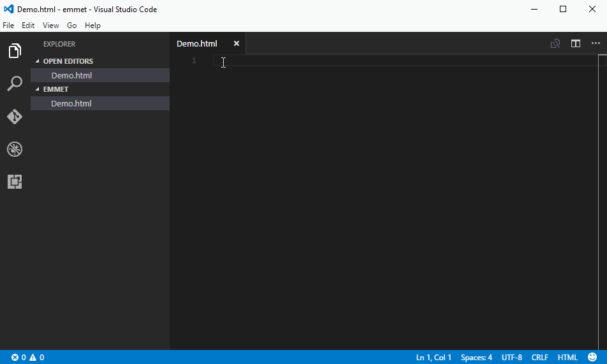Collapse the EMMET folder section
Viewport: 607px width, 364px height.
click(x=55, y=89)
